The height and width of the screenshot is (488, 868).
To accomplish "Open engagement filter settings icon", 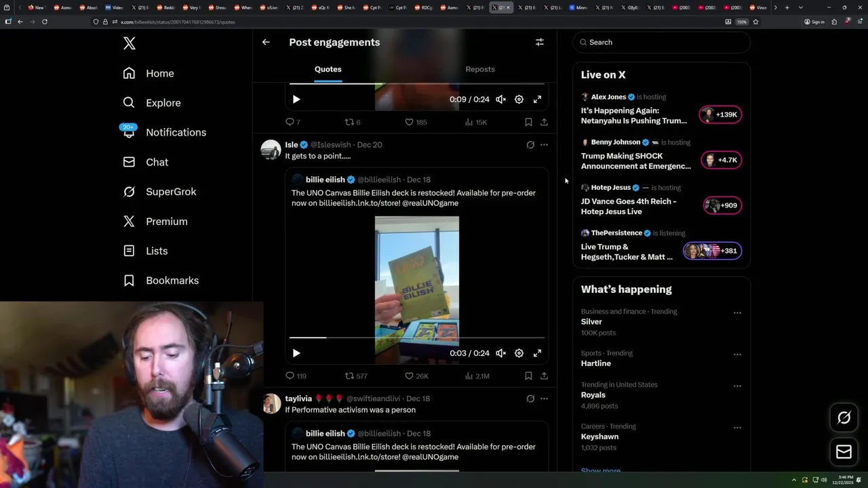I will [540, 42].
